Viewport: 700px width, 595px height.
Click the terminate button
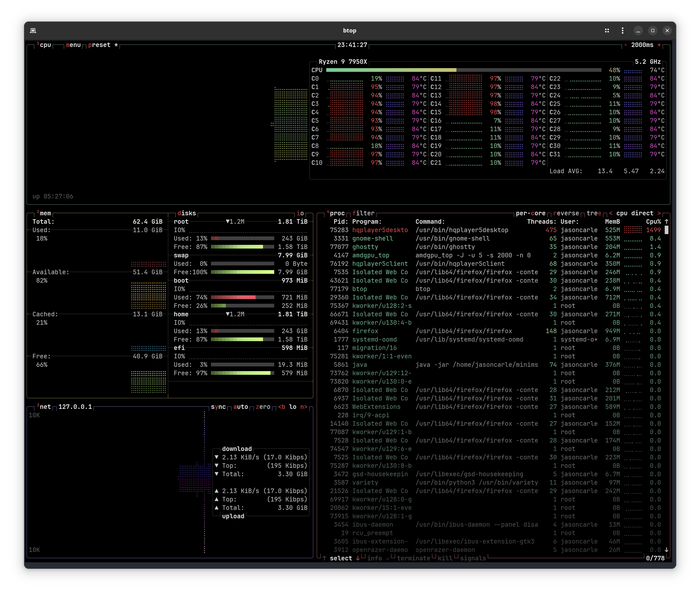pos(413,558)
